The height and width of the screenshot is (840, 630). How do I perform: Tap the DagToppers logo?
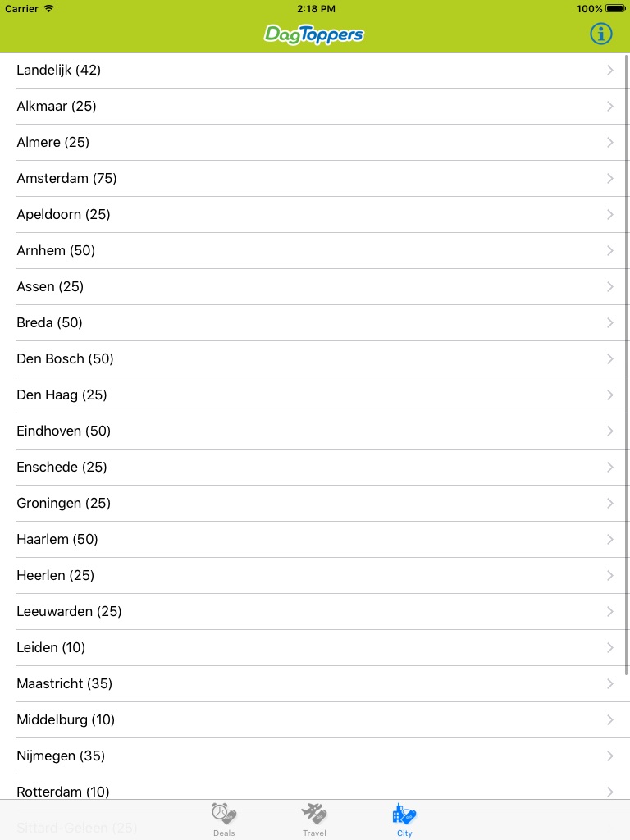pos(314,34)
